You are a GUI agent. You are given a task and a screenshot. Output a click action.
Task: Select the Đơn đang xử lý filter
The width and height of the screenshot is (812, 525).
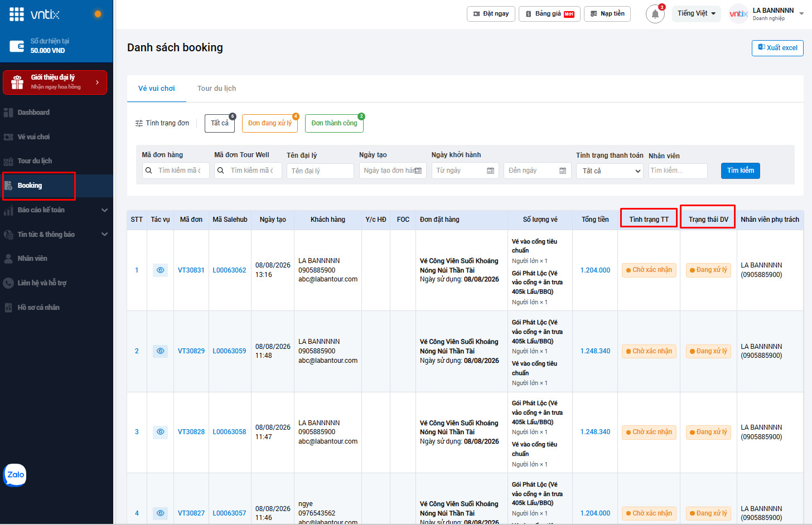pos(270,123)
